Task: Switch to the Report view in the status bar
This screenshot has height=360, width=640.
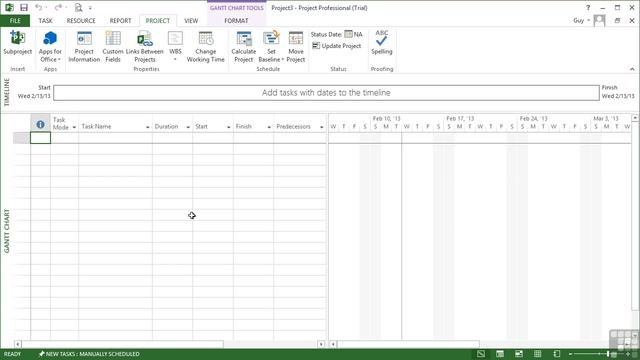Action: [557, 354]
